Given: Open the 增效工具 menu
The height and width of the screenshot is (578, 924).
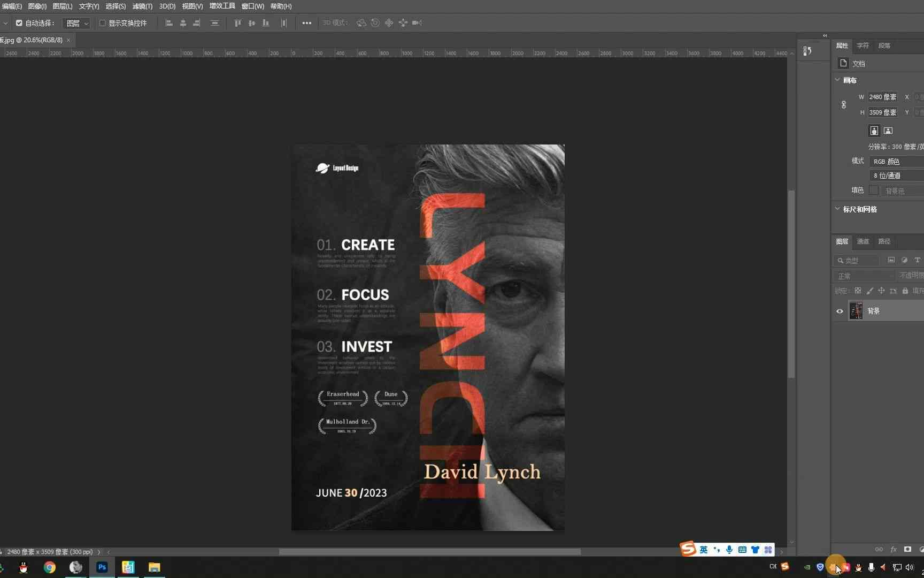Looking at the screenshot, I should [x=222, y=6].
